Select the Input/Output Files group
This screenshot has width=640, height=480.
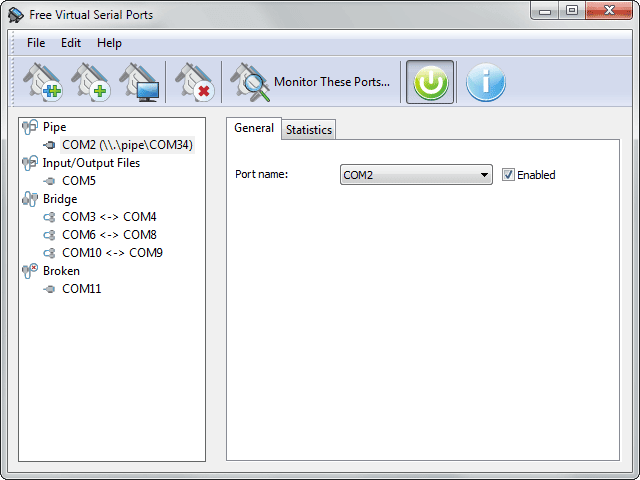91,163
